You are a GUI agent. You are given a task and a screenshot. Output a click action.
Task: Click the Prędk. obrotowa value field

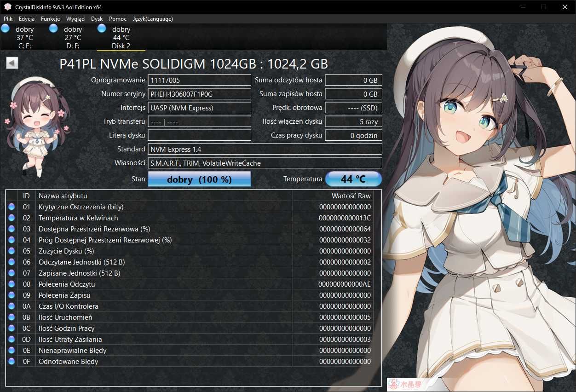[354, 108]
